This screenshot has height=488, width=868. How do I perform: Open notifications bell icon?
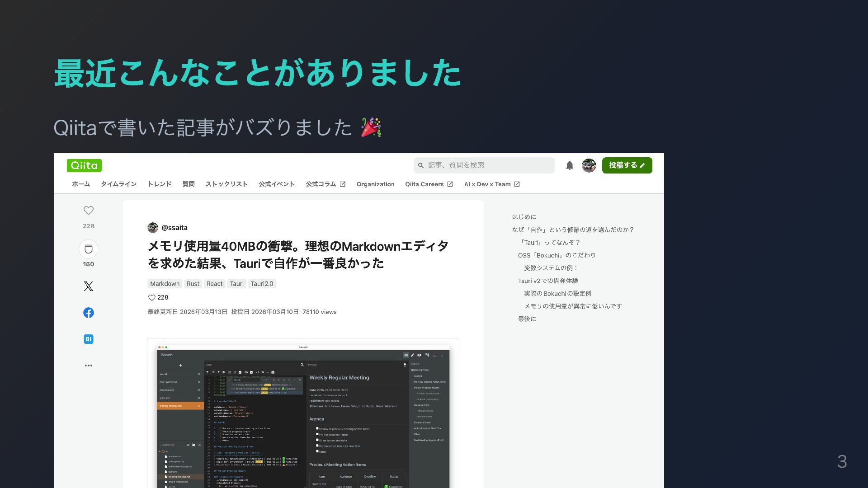tap(570, 165)
